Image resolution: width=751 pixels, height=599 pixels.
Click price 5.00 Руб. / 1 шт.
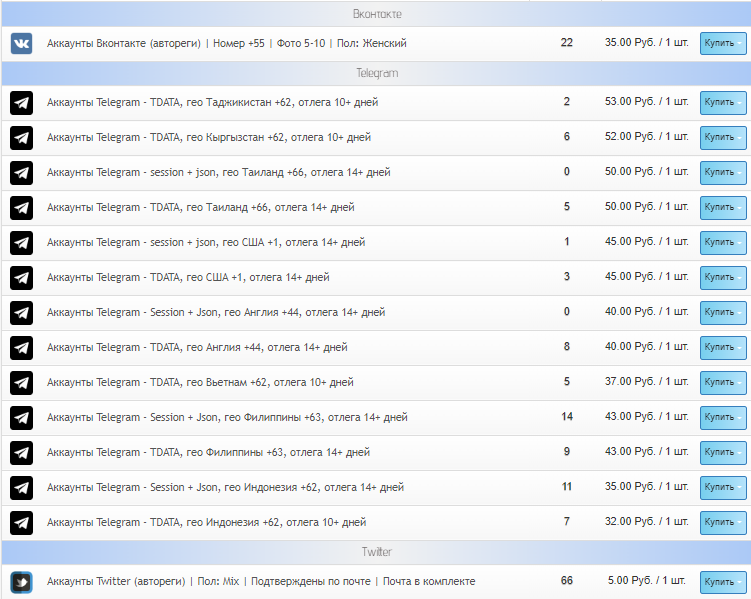(647, 581)
